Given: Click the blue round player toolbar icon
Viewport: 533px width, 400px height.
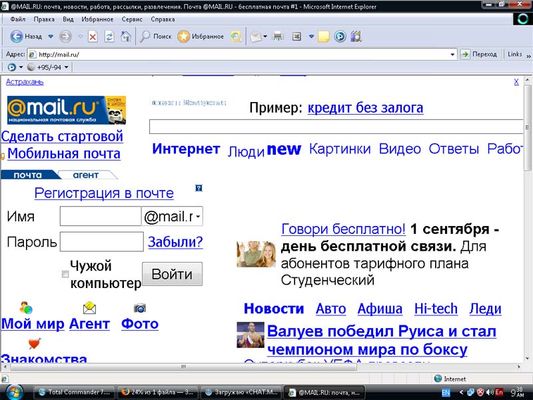Looking at the screenshot, I should point(340,36).
